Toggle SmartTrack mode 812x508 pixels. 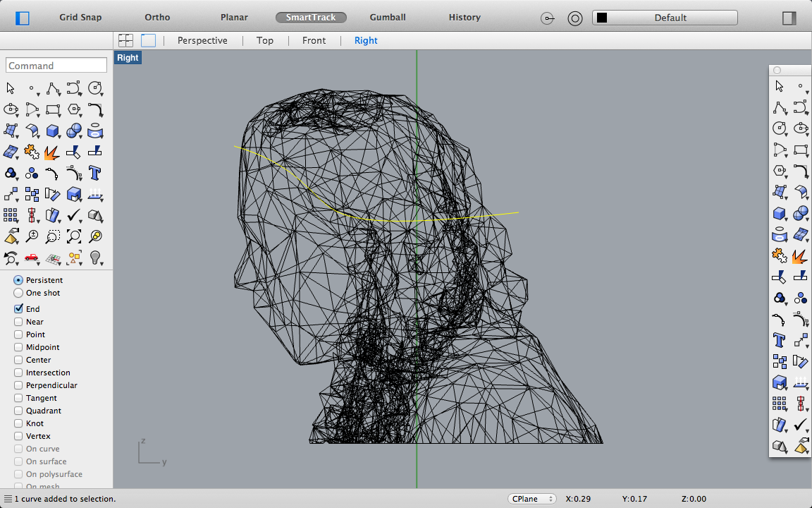click(x=311, y=17)
